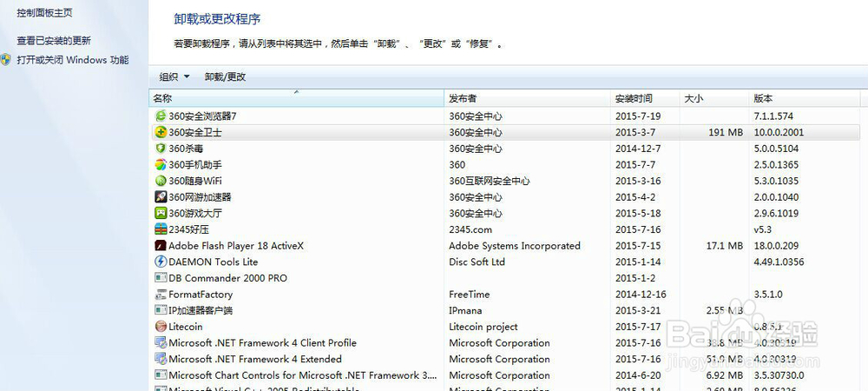Click shield icon beside 打开或关闭 Windows 功能
868x391 pixels.
pos(5,60)
